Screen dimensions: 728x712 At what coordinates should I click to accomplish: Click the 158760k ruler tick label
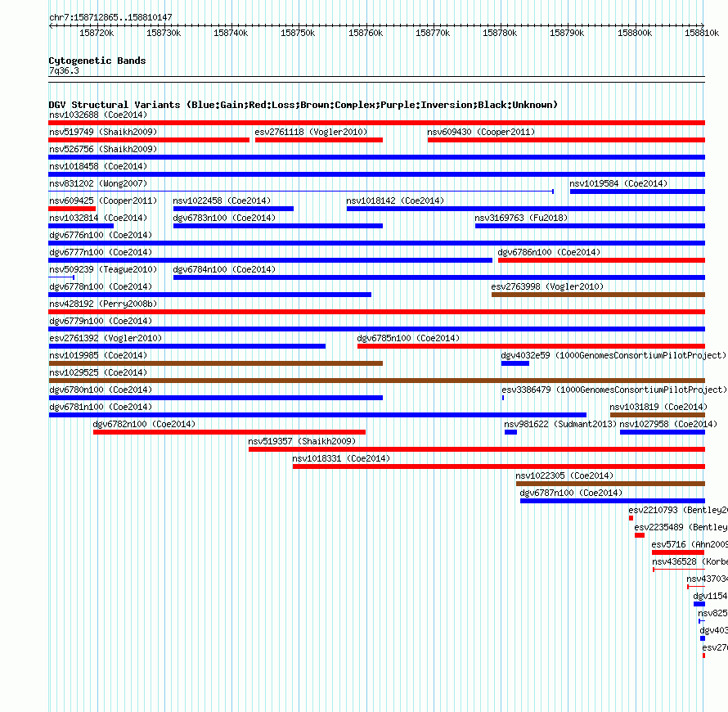(366, 33)
